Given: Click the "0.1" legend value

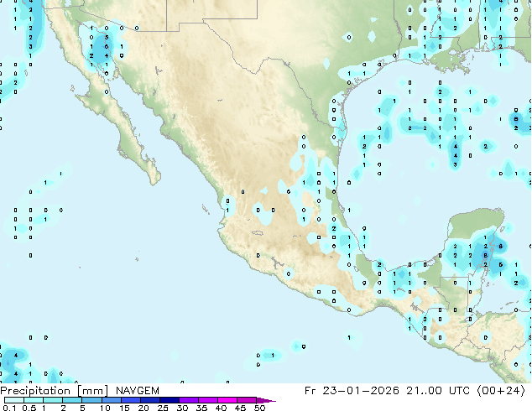Looking at the screenshot, I should pos(9,408).
